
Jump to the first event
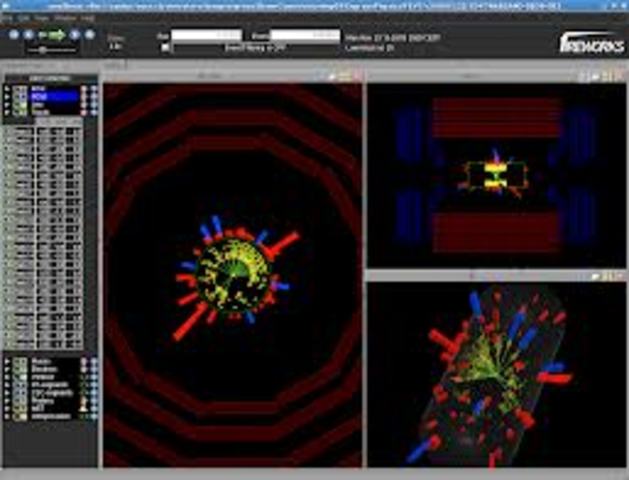click(14, 35)
